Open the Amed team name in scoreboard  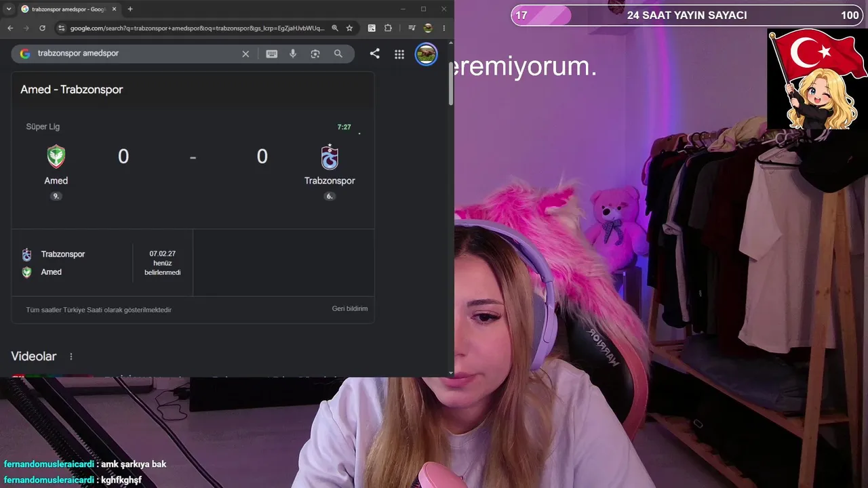pyautogui.click(x=56, y=181)
